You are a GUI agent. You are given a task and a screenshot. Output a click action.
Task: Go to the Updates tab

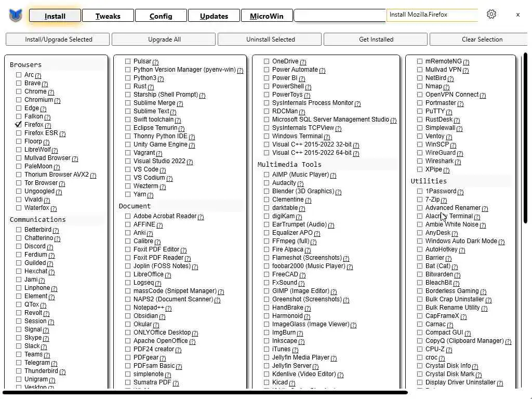pos(214,16)
